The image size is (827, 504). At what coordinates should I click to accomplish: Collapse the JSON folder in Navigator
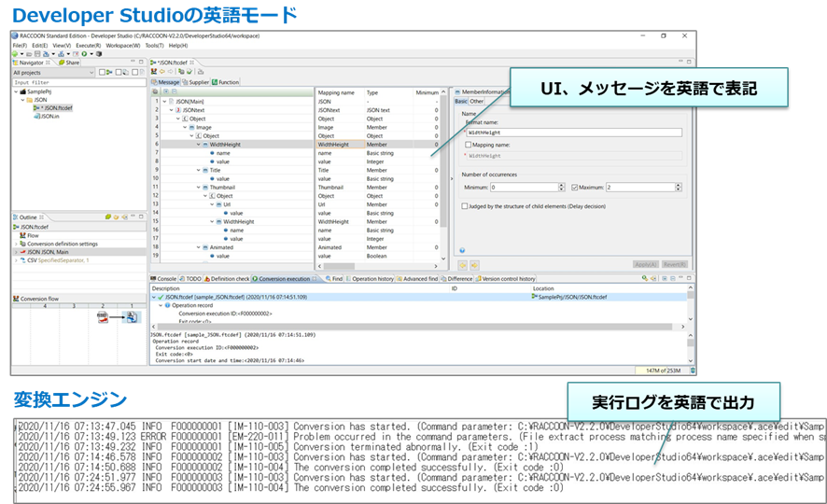22,100
